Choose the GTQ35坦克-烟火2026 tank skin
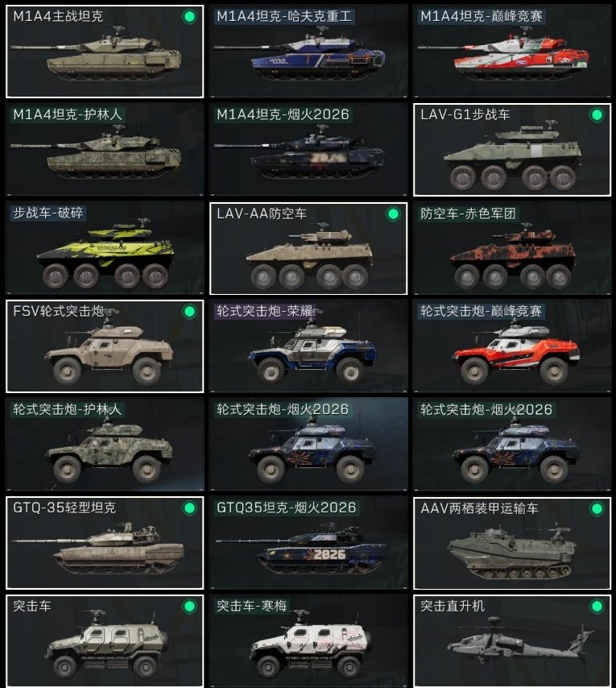This screenshot has height=688, width=616. click(308, 543)
